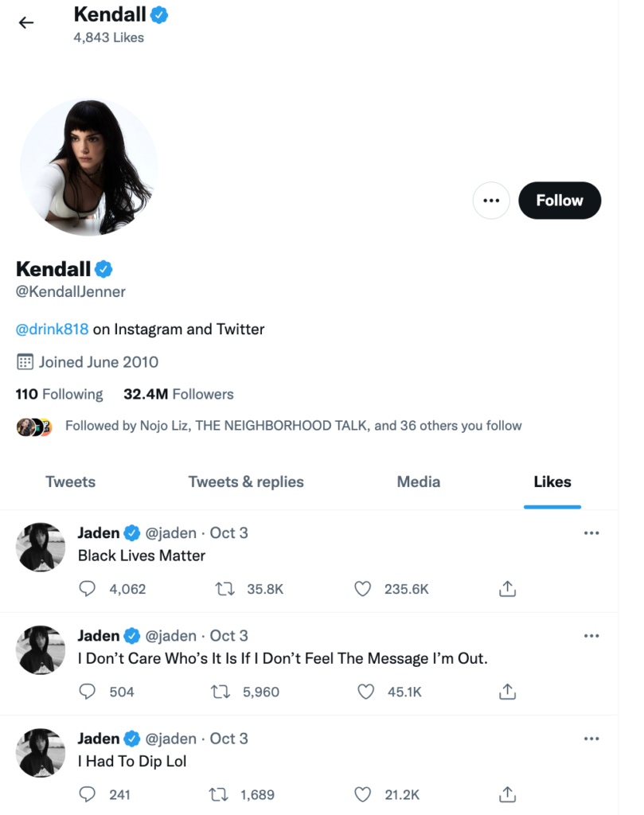The width and height of the screenshot is (644, 815).
Task: Reply to Jaden's Black Lives Matter tweet
Action: click(87, 588)
